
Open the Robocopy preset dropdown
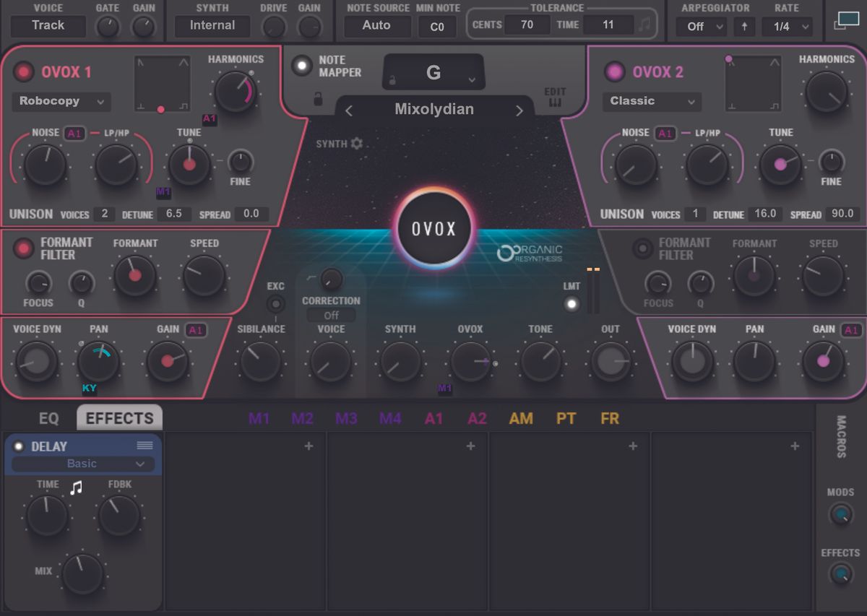tap(61, 101)
